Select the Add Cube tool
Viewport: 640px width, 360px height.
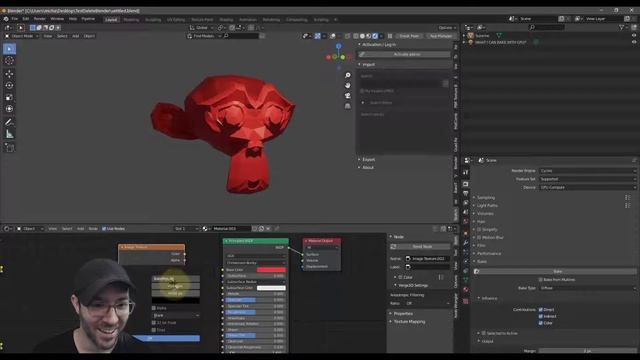point(9,147)
